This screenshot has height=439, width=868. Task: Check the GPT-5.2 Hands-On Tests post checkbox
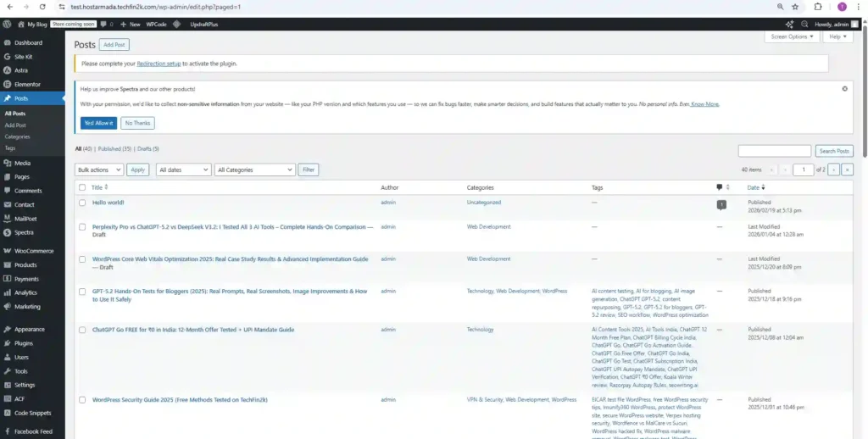tap(82, 292)
